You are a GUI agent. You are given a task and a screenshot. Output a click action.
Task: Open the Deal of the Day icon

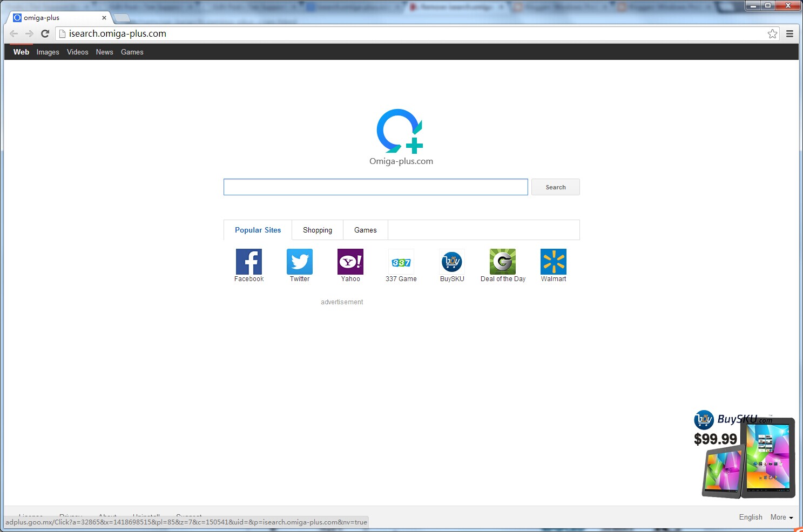503,262
